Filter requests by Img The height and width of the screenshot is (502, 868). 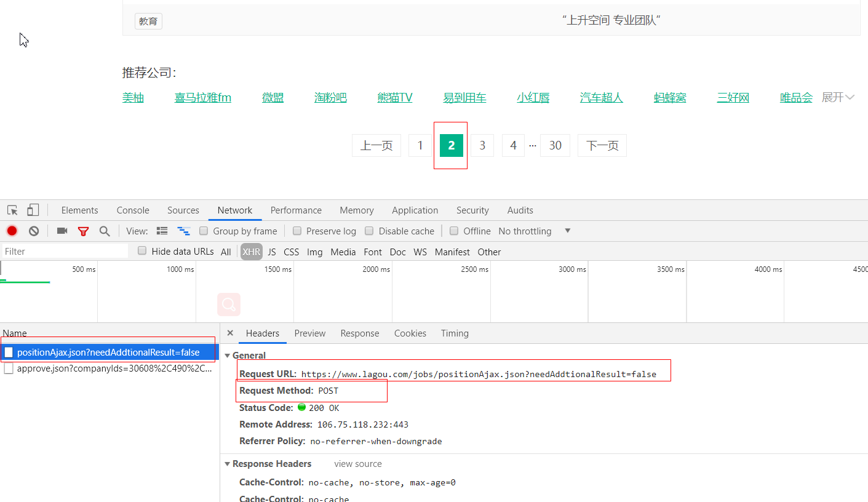tap(315, 252)
